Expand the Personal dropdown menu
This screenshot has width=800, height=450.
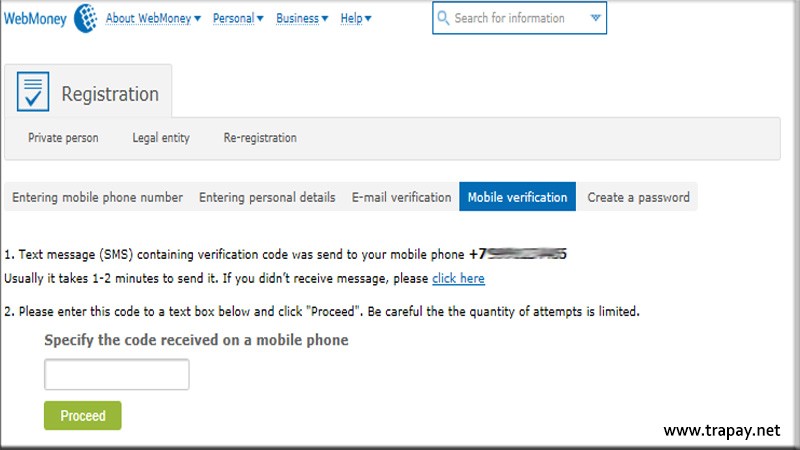239,18
